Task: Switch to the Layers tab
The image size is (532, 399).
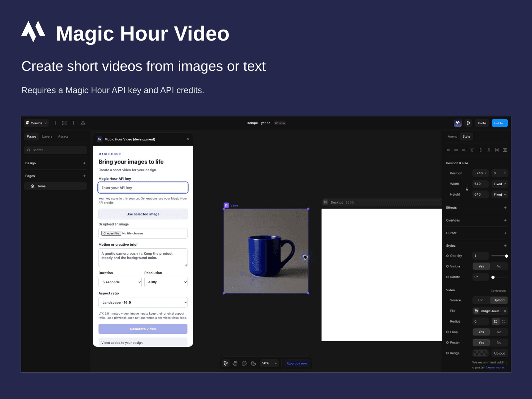Action: [47, 136]
